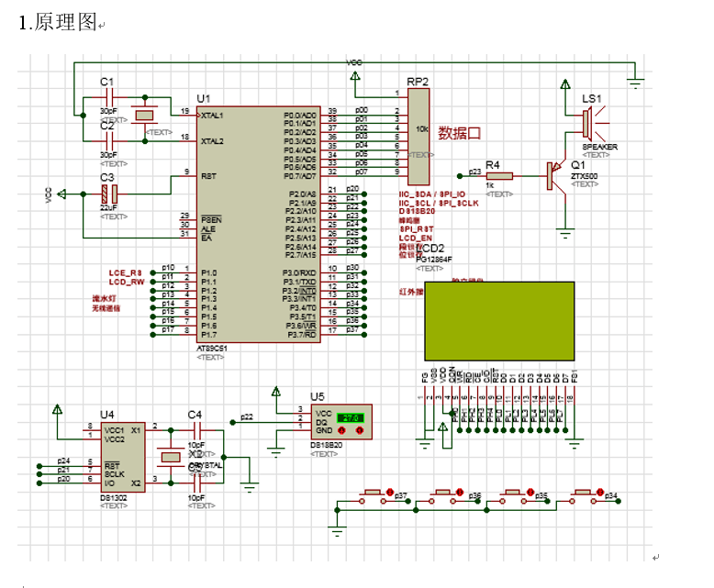Click capacitor C4 symbol
This screenshot has width=714, height=588.
[196, 430]
